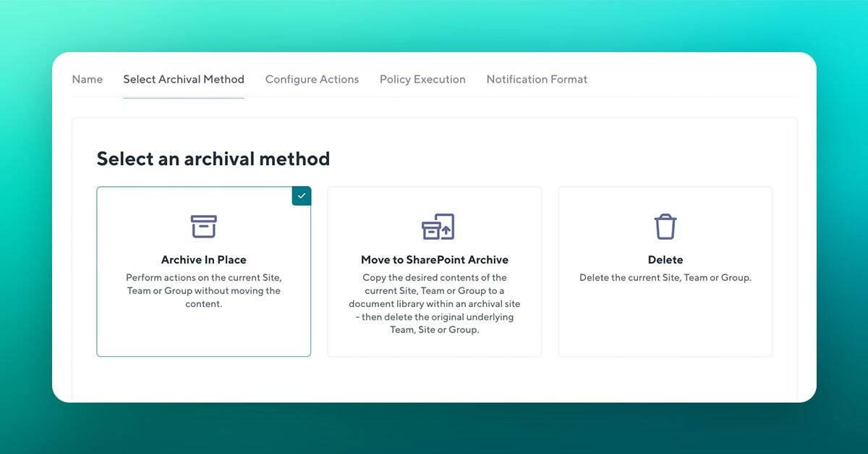Viewport: 868px width, 454px height.
Task: Click the 'Copy the desired contents' description
Action: [x=435, y=303]
